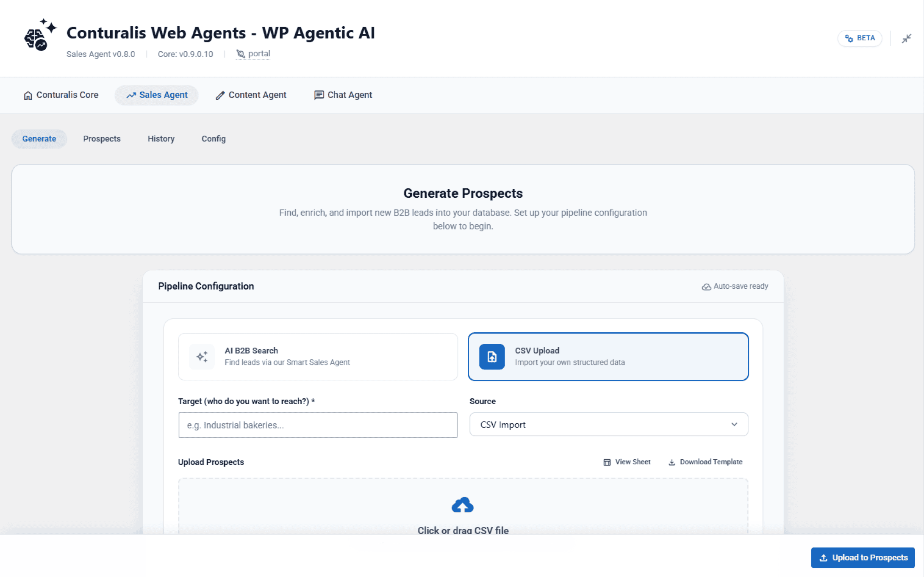Click the 'Upload Prospects' label

click(x=211, y=462)
